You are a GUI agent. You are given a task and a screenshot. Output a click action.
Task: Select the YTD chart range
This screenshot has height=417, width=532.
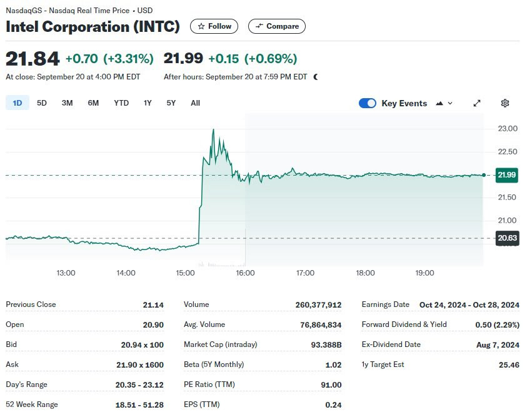tap(121, 103)
